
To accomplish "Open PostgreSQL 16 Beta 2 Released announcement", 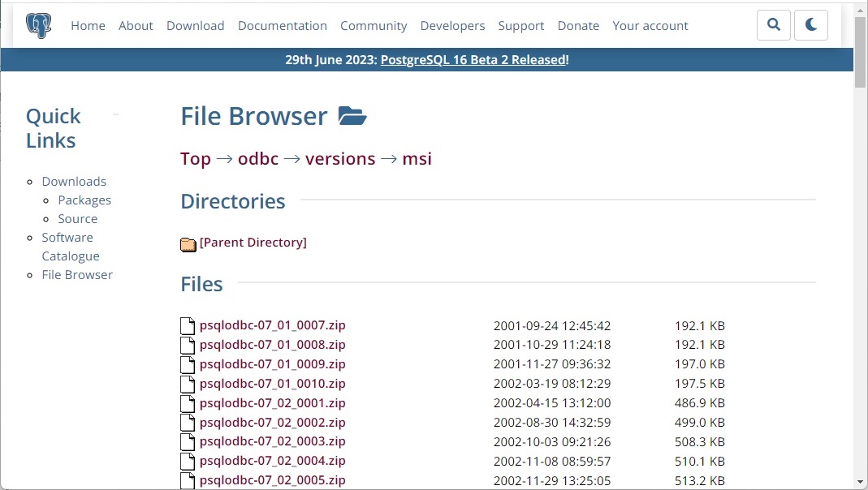I will click(473, 60).
